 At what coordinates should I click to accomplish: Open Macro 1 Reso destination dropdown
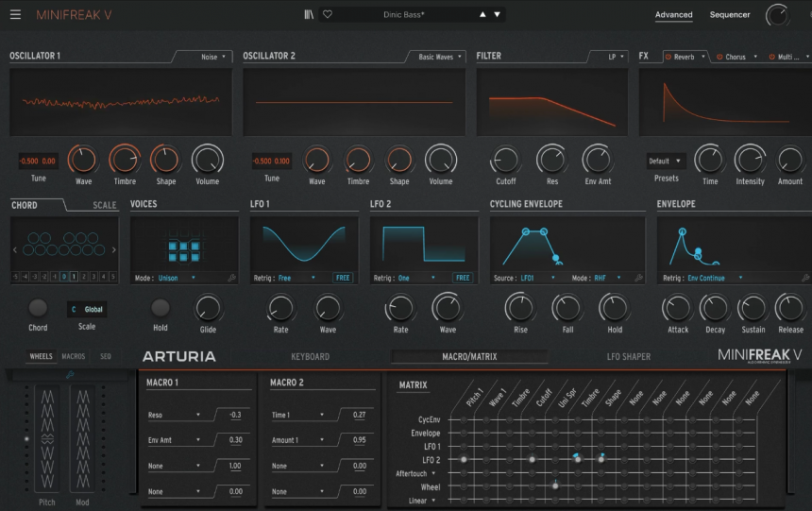[x=174, y=415]
